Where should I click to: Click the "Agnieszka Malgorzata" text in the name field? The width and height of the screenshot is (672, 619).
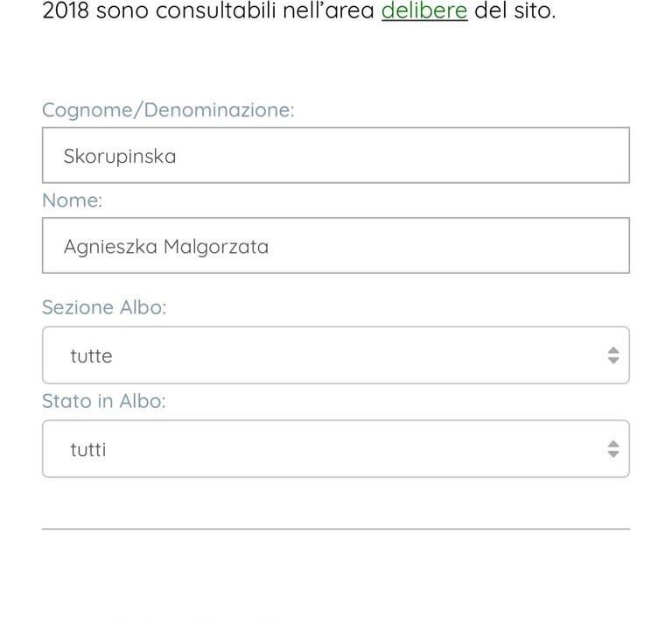165,247
